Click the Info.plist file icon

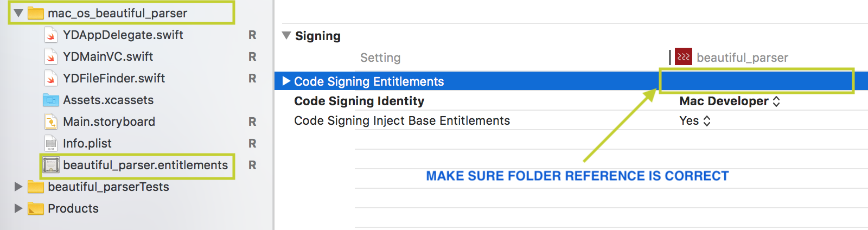tap(50, 144)
